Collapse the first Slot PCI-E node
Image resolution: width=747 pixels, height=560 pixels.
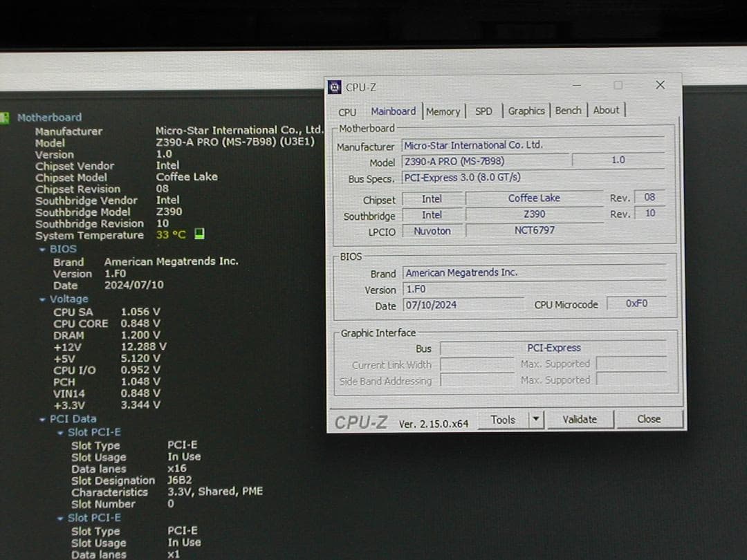pos(61,433)
